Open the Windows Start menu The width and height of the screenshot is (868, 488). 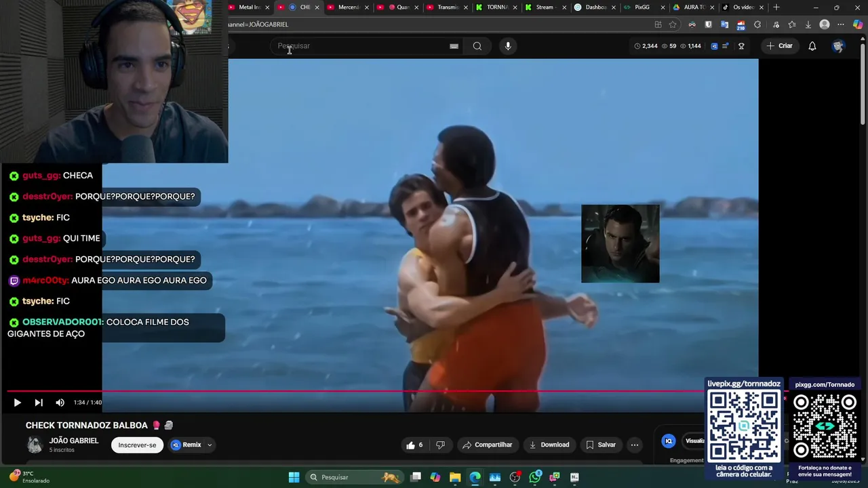(x=294, y=477)
